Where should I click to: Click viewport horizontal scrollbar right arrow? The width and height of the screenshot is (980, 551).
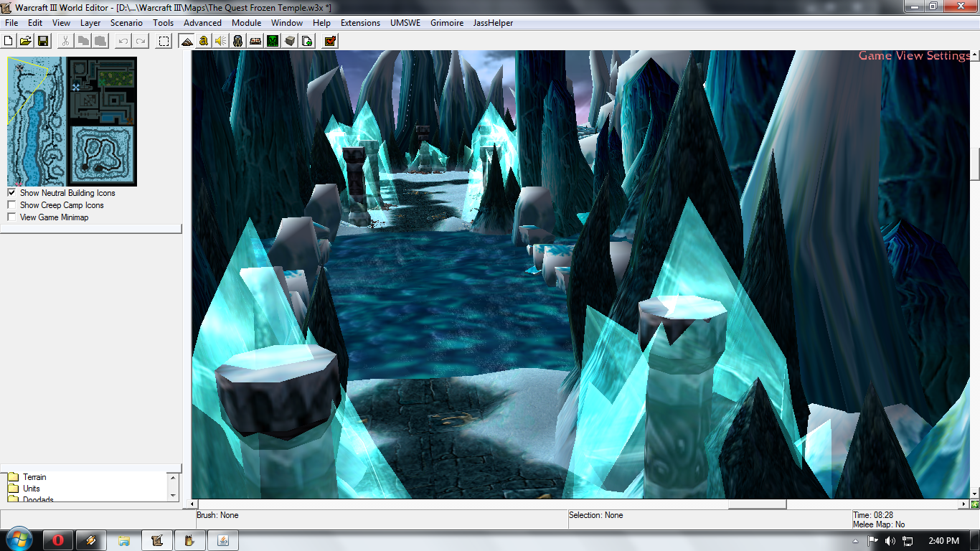click(964, 504)
